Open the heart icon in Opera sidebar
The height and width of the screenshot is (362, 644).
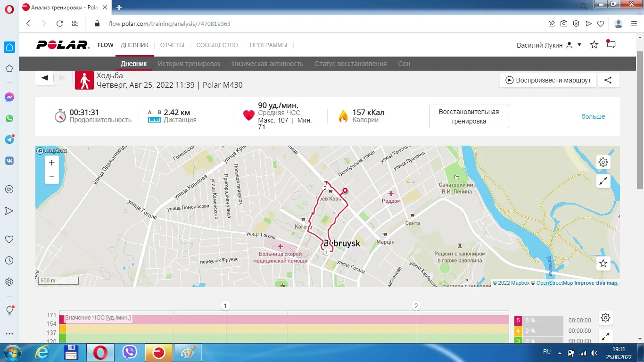[x=9, y=239]
